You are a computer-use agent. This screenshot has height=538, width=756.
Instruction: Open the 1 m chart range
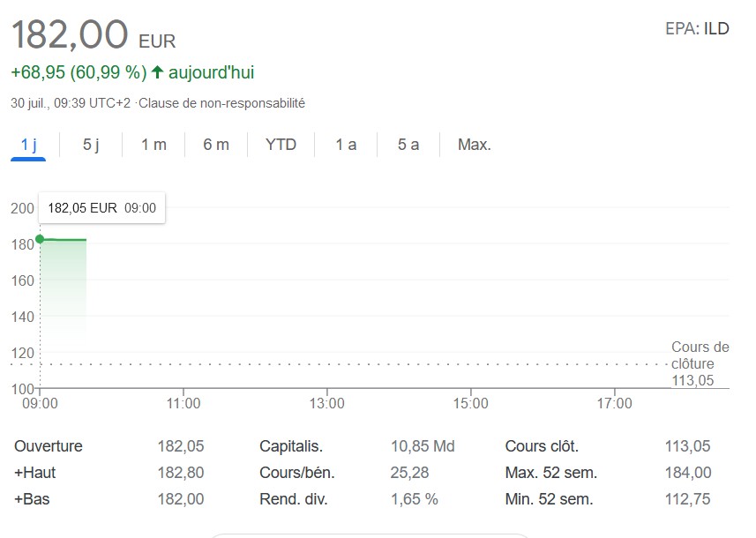(153, 145)
